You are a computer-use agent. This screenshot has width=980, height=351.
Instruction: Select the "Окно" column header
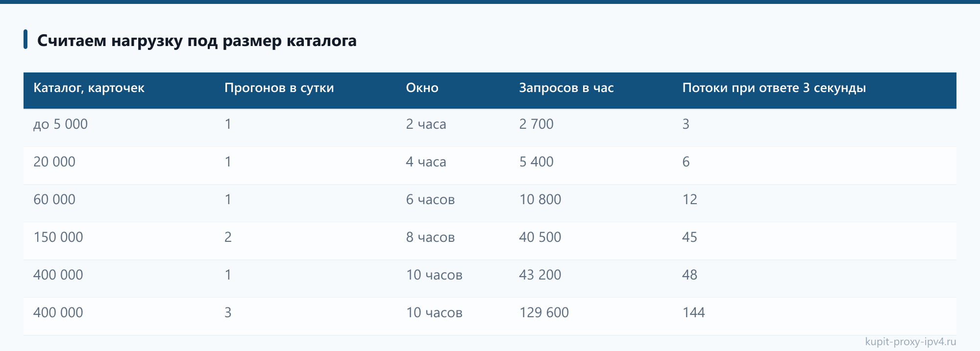pos(422,88)
